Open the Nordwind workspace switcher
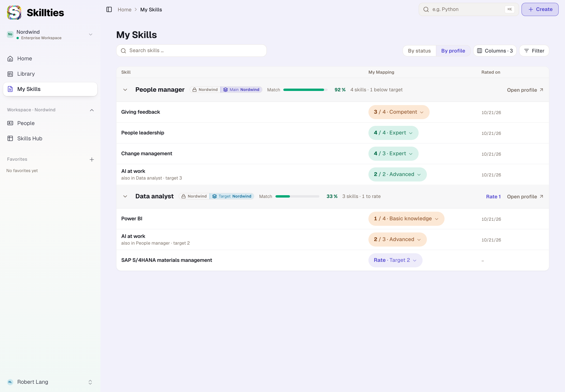The height and width of the screenshot is (392, 565). (50, 34)
